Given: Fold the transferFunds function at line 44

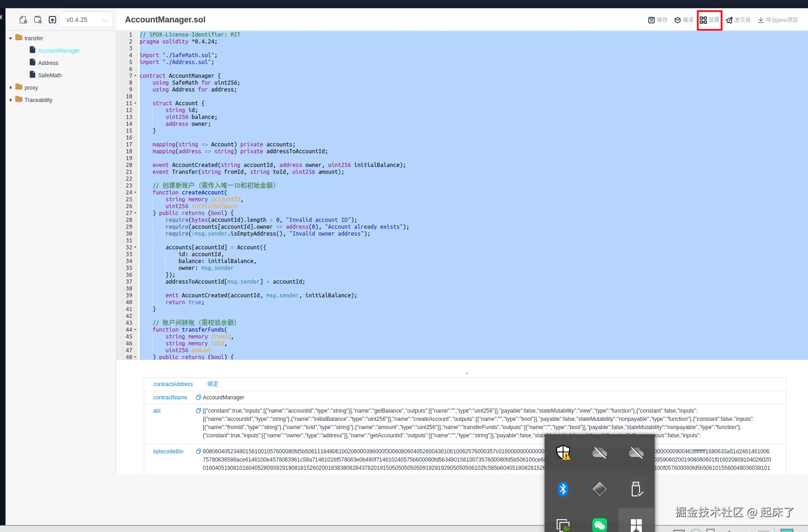Looking at the screenshot, I should pos(135,330).
